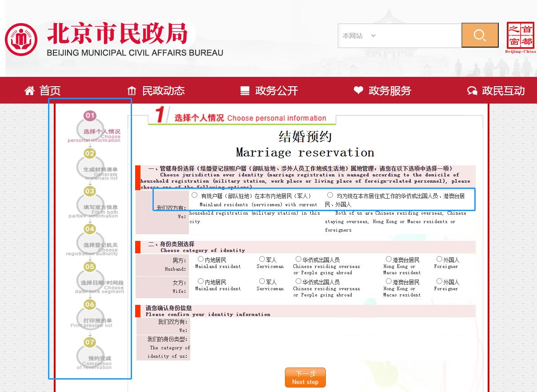Select mainland residents with household registration option
The image size is (537, 392).
pos(195,195)
